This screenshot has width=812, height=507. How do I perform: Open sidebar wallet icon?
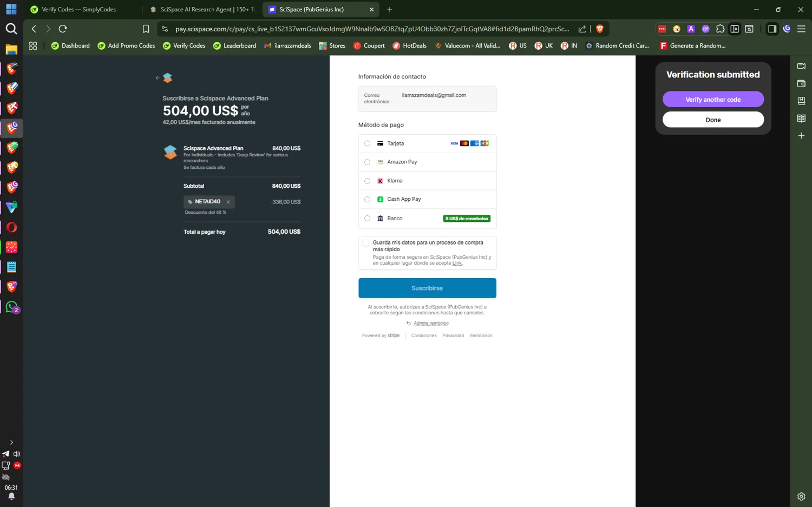coord(801,83)
